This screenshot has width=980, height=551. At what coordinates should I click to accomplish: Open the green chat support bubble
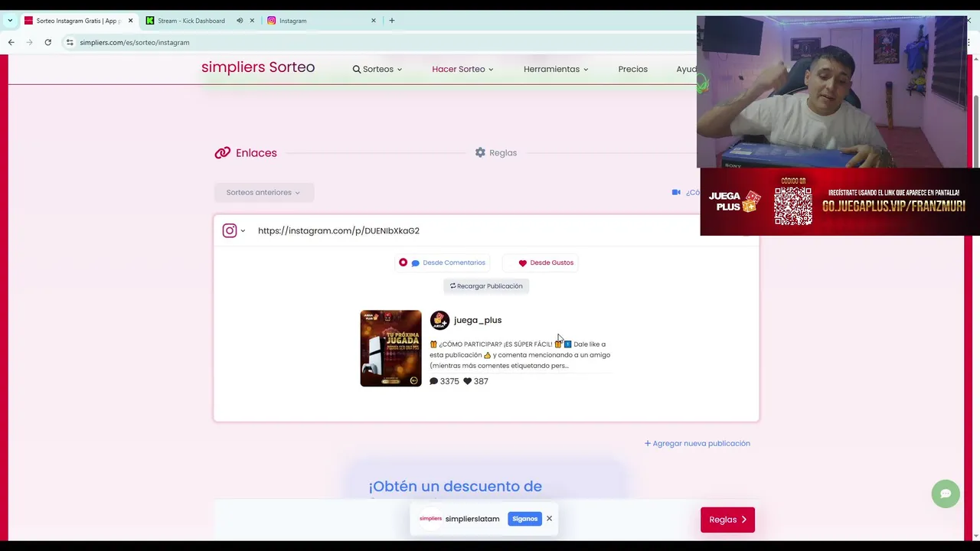point(946,494)
